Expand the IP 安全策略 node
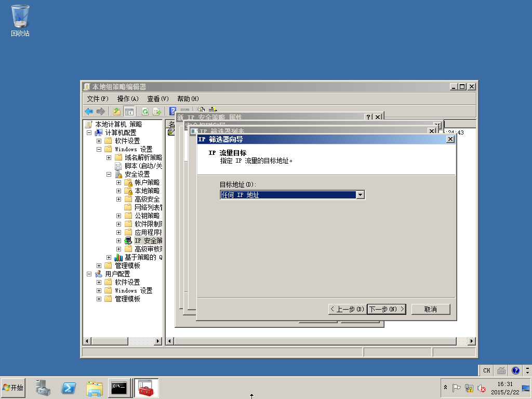The height and width of the screenshot is (399, 532). coord(118,241)
